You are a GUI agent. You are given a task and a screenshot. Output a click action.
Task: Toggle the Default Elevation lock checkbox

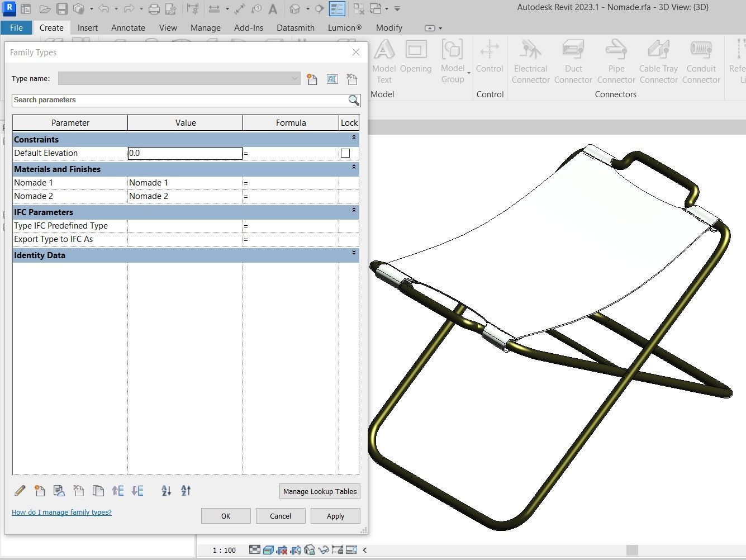point(345,153)
